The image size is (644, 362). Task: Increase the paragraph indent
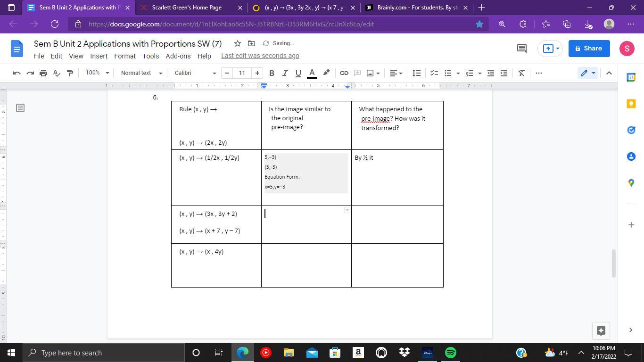coord(504,73)
